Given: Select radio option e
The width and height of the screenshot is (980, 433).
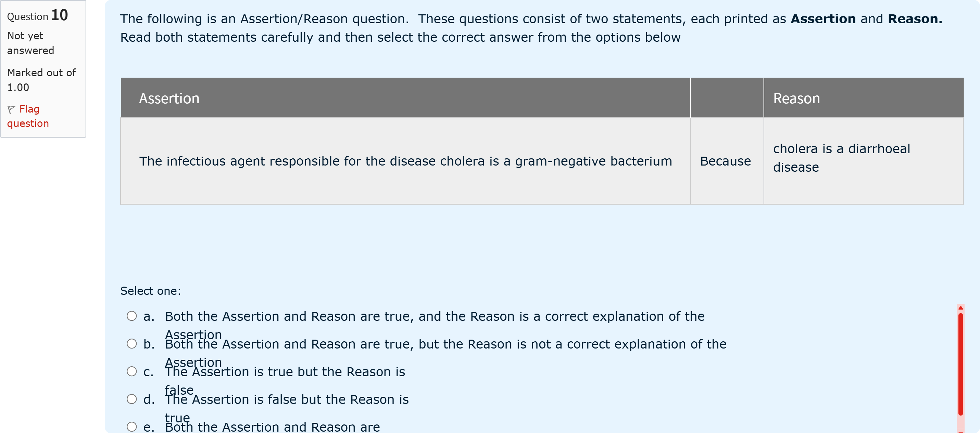Looking at the screenshot, I should click(x=131, y=427).
